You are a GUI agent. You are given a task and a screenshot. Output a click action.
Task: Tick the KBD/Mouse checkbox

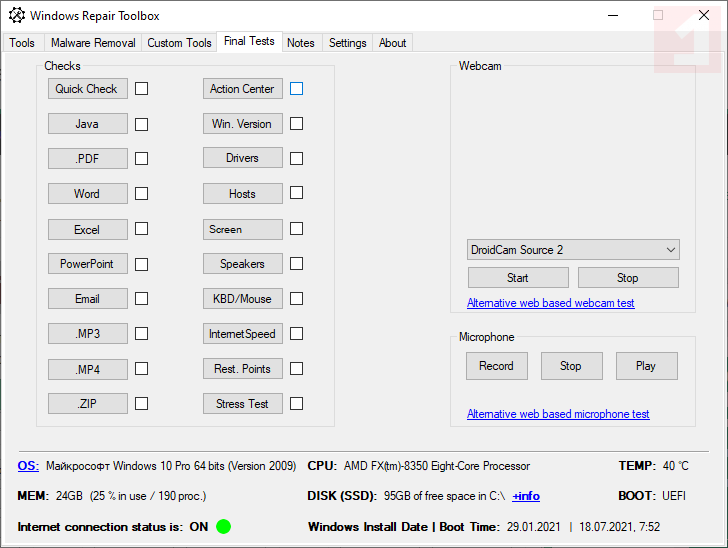click(x=297, y=298)
